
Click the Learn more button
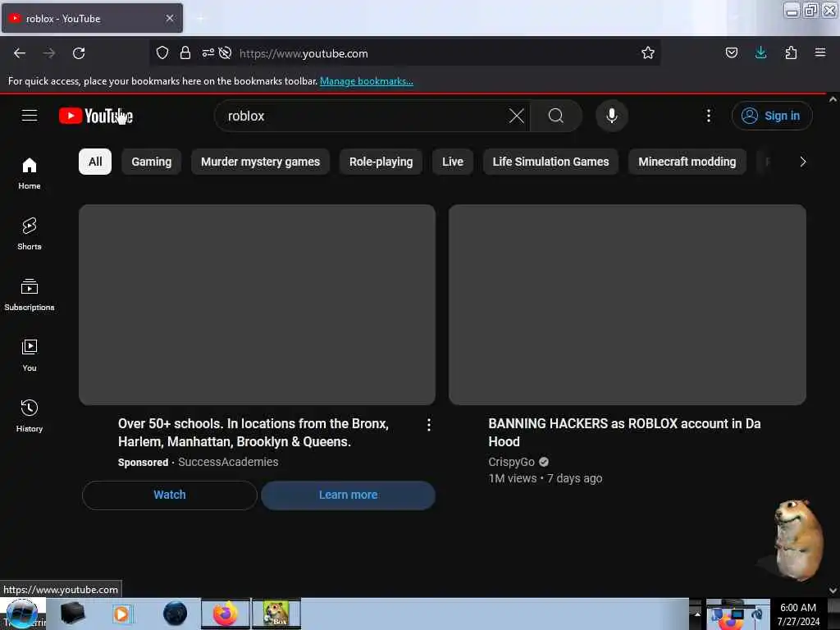348,495
